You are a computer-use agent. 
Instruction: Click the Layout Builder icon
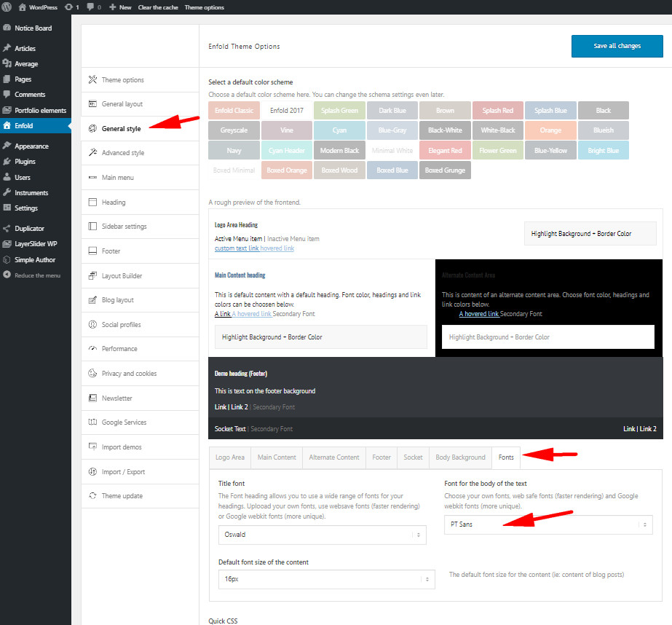point(92,275)
